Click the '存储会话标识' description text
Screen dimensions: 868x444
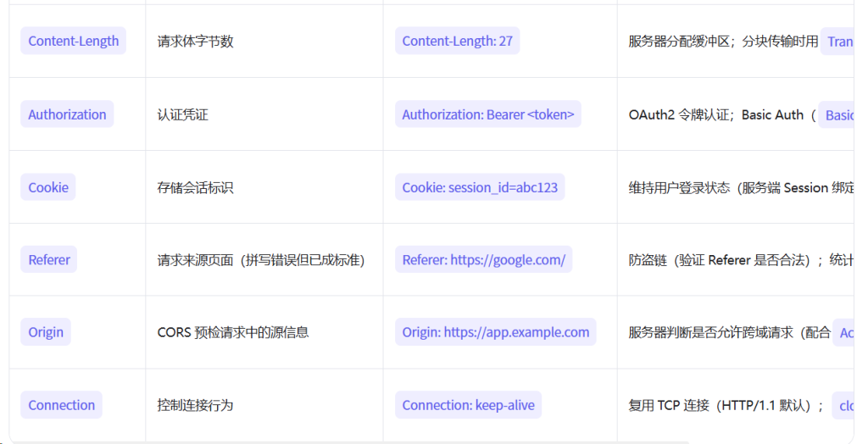coord(195,187)
